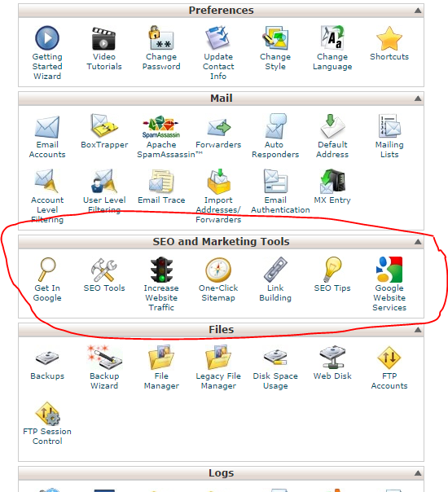
Task: Open the Getting Started Wizard icon
Action: (47, 38)
